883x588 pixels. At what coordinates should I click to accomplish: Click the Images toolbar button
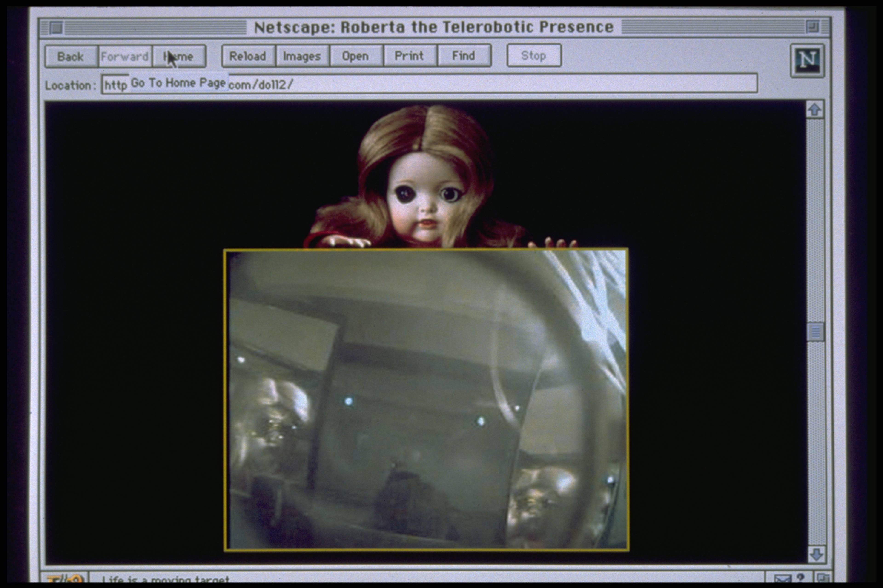tap(302, 56)
